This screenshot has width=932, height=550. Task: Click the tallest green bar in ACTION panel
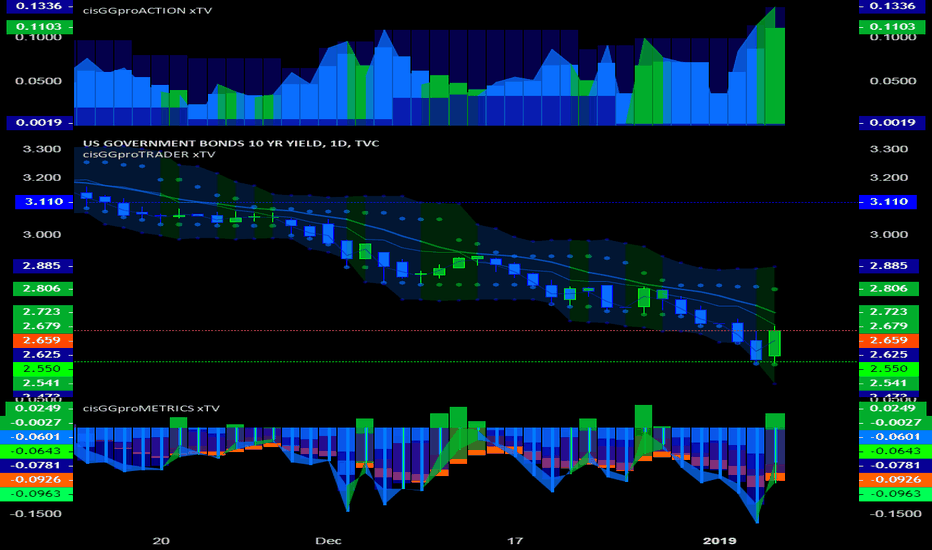pyautogui.click(x=775, y=76)
